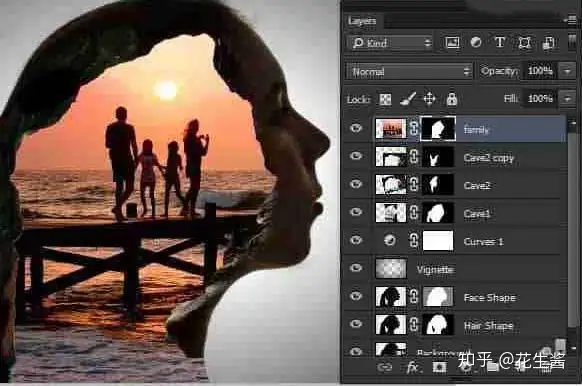Click the family layer mask thumbnail
This screenshot has width=582, height=386.
pyautogui.click(x=438, y=128)
